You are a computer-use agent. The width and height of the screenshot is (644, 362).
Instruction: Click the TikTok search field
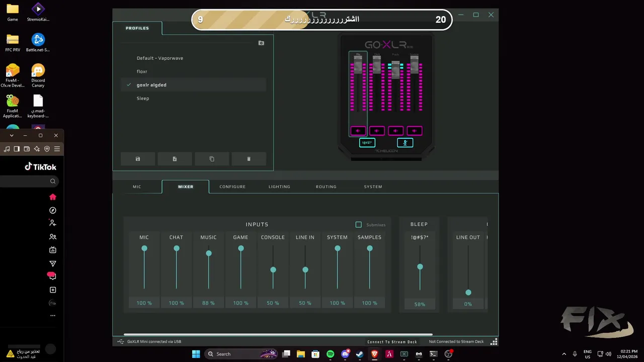[29, 182]
